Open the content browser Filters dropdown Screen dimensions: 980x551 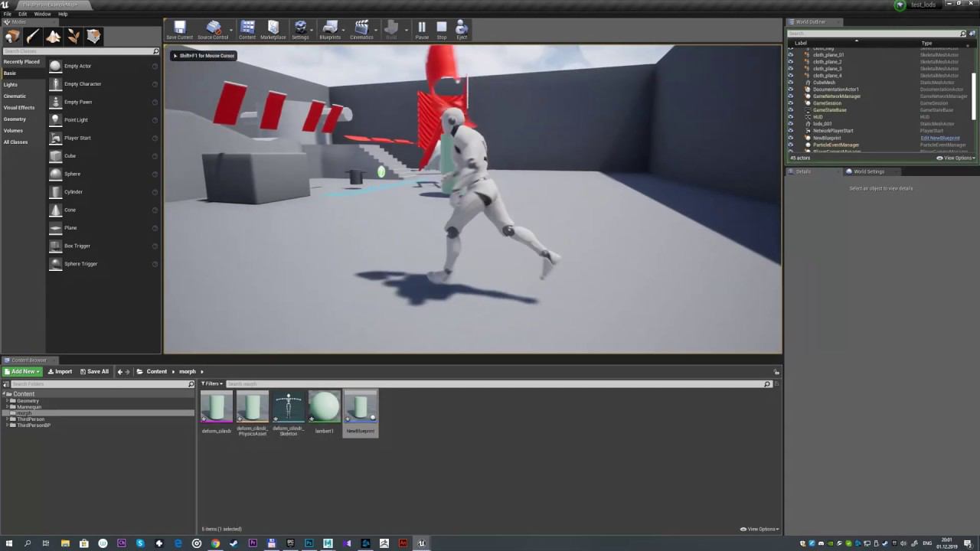[x=212, y=383]
